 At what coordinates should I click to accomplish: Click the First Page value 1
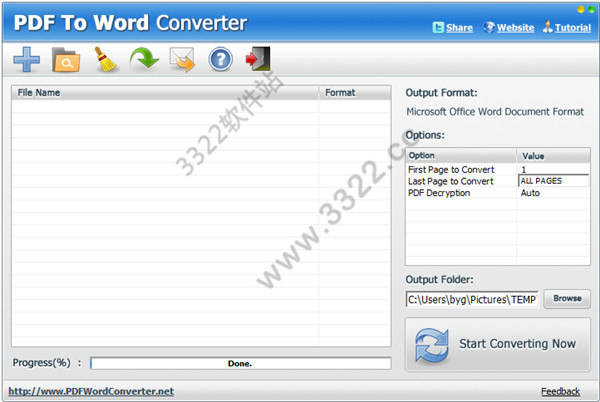(523, 170)
